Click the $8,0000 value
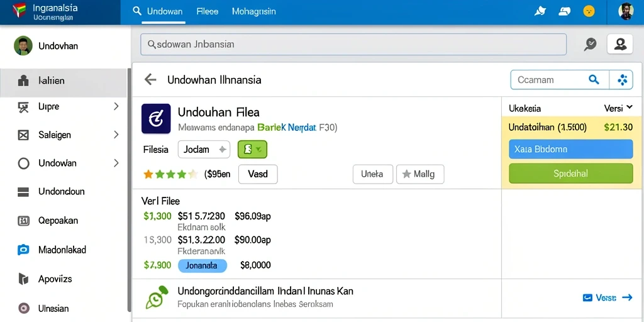 click(255, 265)
